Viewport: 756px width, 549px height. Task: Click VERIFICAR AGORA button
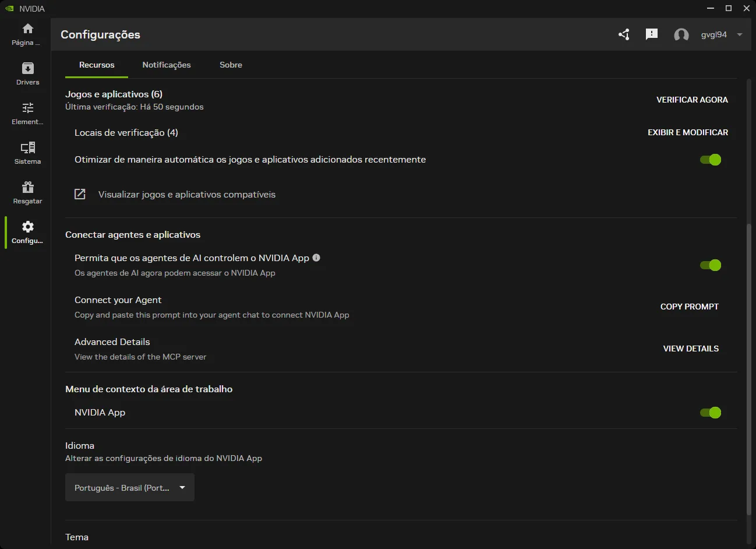[x=692, y=100]
